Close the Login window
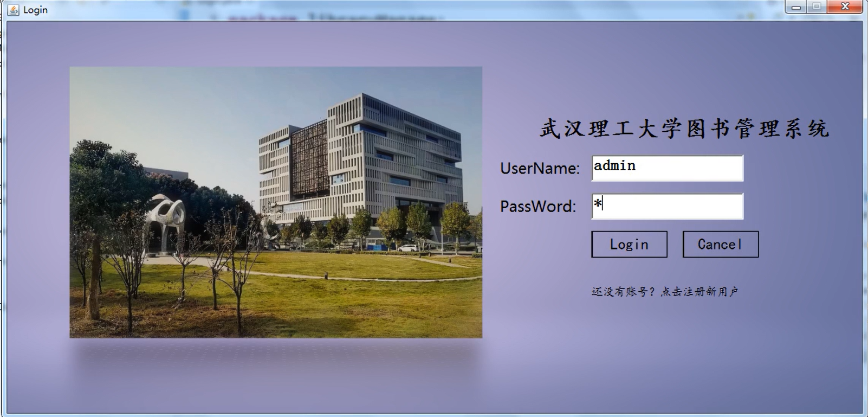 [845, 7]
